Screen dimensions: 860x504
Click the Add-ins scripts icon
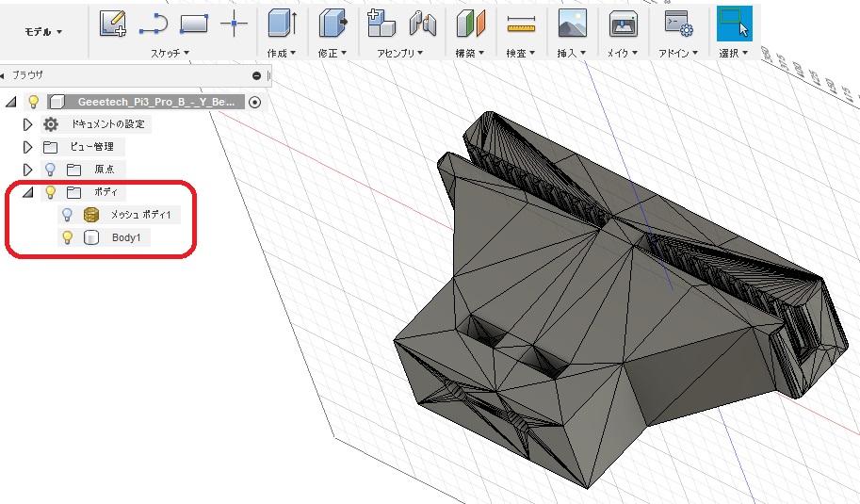[x=678, y=24]
